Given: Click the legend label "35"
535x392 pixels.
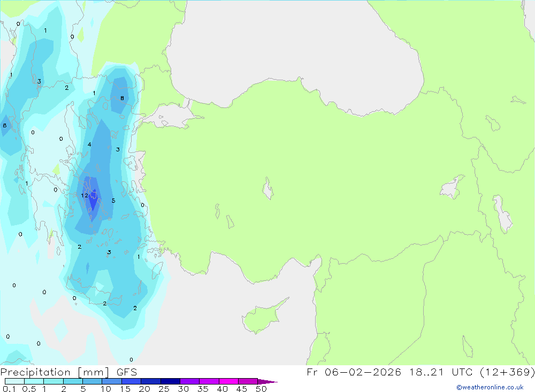Looking at the screenshot, I should pyautogui.click(x=203, y=389).
